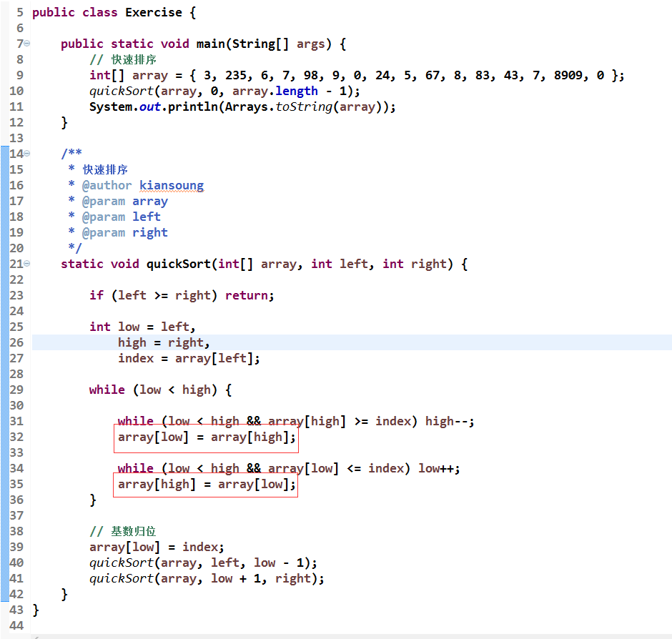Image resolution: width=672 pixels, height=639 pixels.
Task: Click the 'public class Exercise {' declaration
Action: (114, 12)
